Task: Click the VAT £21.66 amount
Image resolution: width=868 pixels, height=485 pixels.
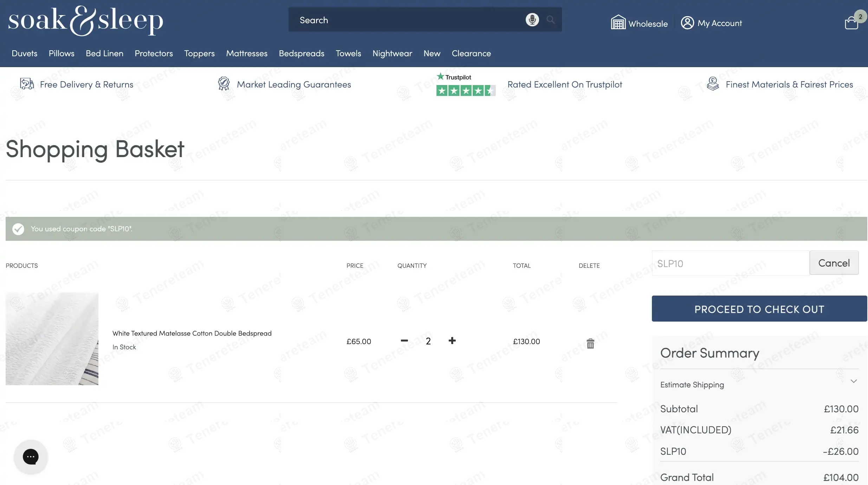Action: click(844, 430)
